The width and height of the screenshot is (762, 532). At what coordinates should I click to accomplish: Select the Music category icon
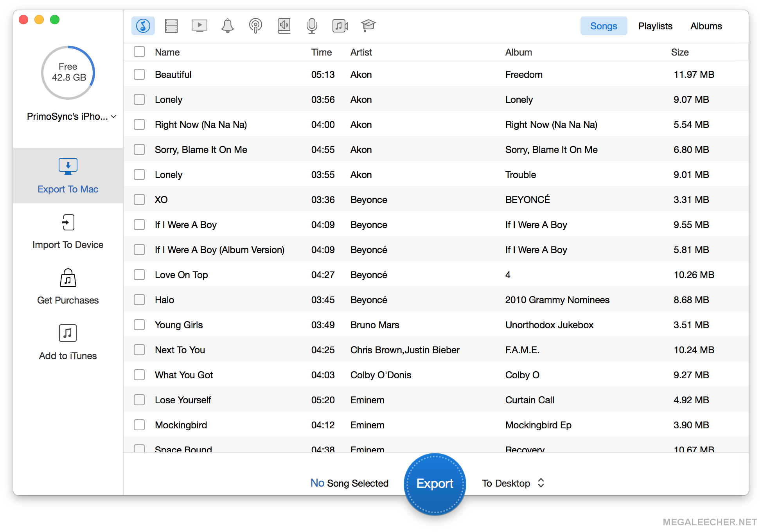(143, 26)
